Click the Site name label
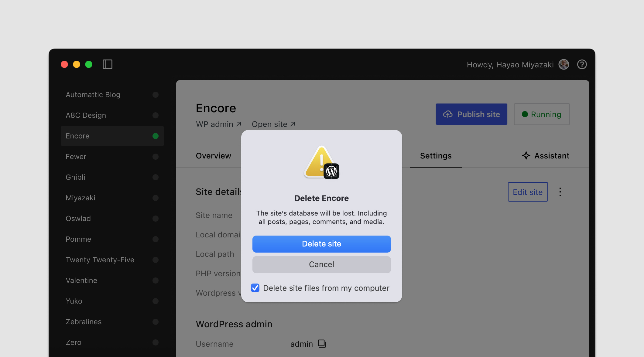Screen dimensions: 644x357 [x=214, y=215]
